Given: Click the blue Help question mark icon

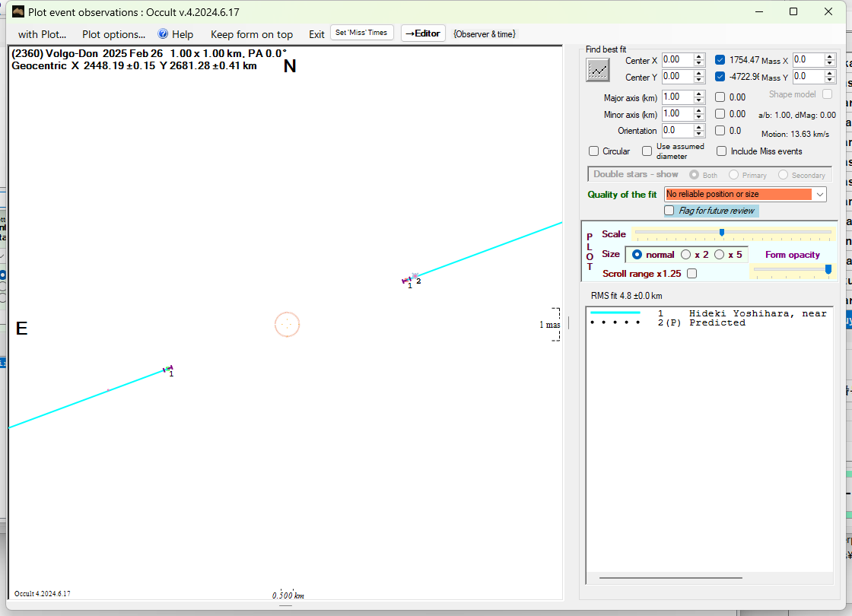Looking at the screenshot, I should [x=163, y=34].
